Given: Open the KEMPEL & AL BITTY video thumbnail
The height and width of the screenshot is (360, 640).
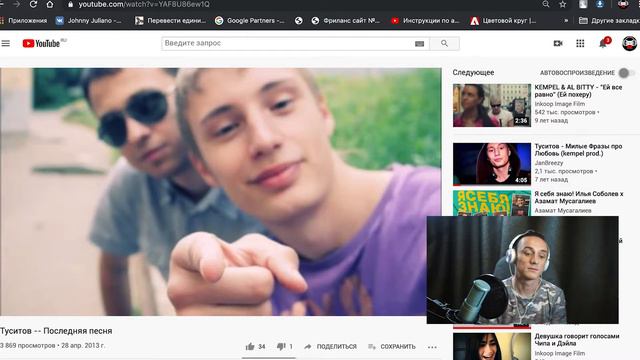Looking at the screenshot, I should pyautogui.click(x=492, y=105).
